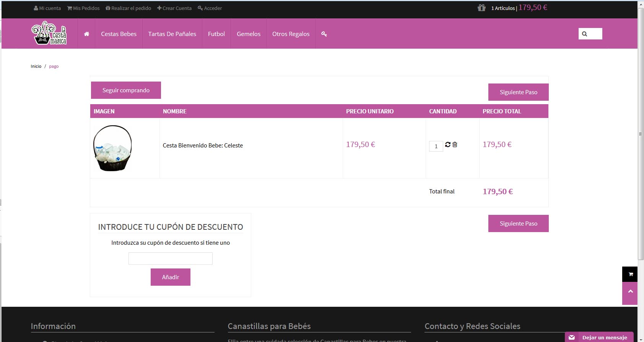The height and width of the screenshot is (342, 644).
Task: Click the NOMBRE column header
Action: click(175, 111)
